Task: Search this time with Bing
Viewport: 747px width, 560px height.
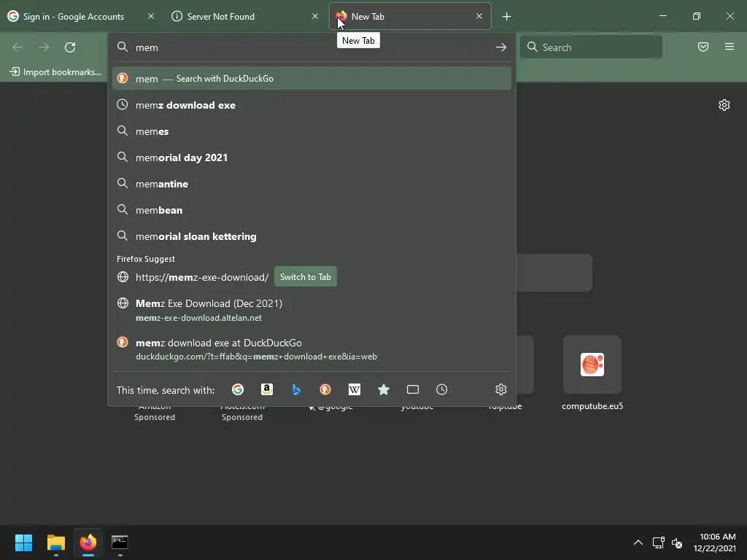Action: click(296, 389)
